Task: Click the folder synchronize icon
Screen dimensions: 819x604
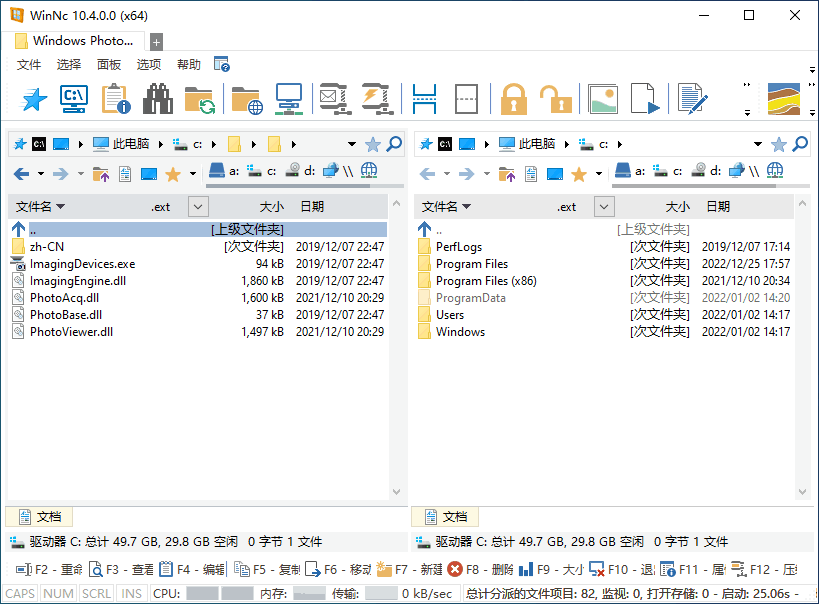Action: [x=200, y=99]
